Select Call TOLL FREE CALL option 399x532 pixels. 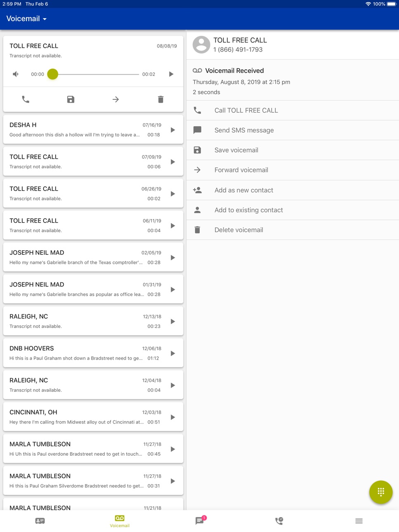[293, 111]
